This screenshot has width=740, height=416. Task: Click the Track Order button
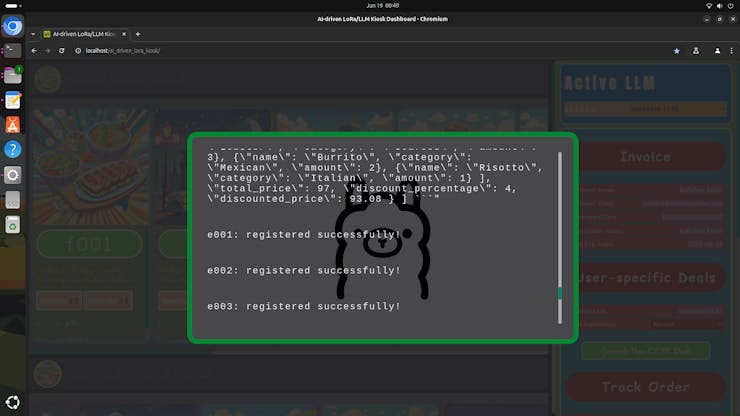(x=645, y=387)
